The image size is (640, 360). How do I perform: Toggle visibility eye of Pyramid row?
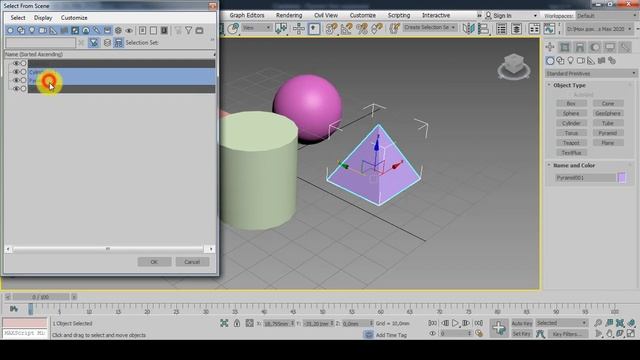coord(16,80)
